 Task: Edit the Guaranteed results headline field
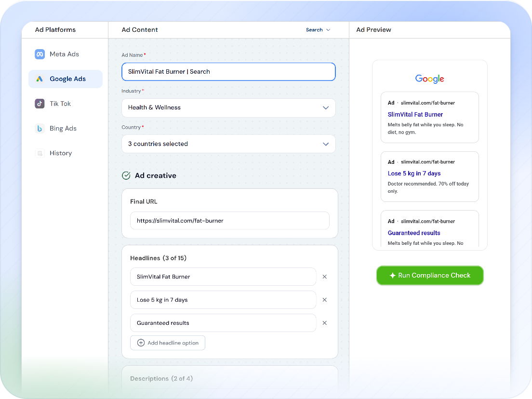coord(223,323)
